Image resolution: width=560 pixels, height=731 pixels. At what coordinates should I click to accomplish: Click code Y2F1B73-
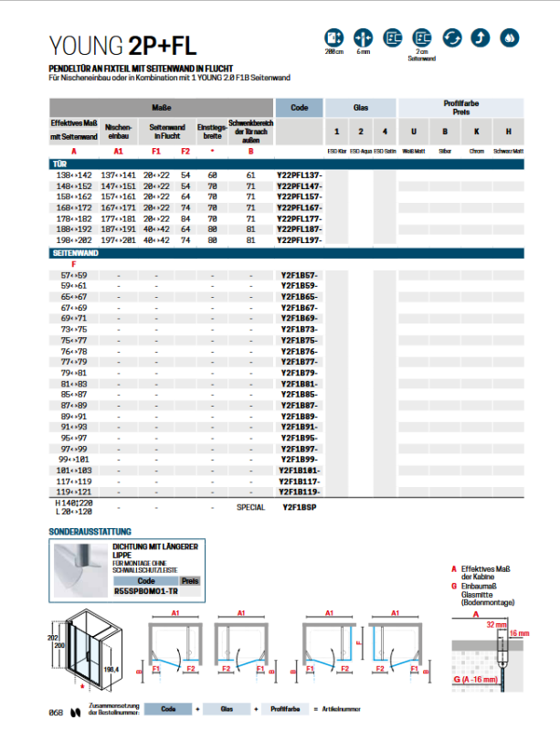[300, 330]
